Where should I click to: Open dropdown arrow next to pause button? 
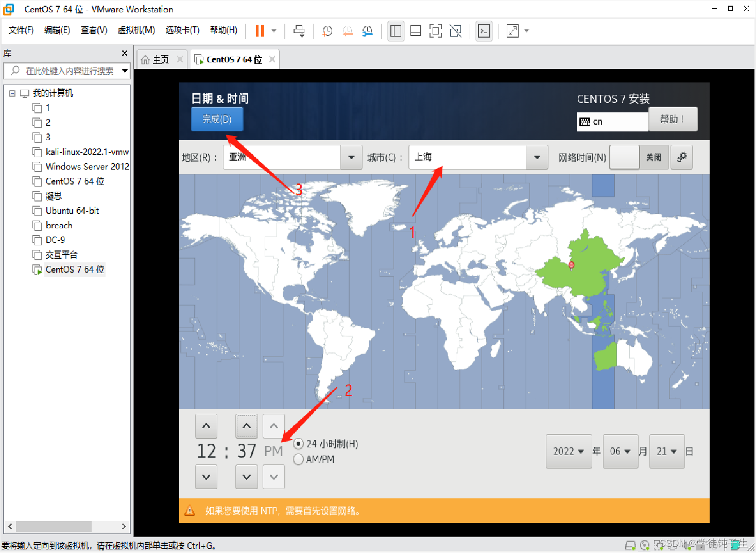click(x=274, y=31)
